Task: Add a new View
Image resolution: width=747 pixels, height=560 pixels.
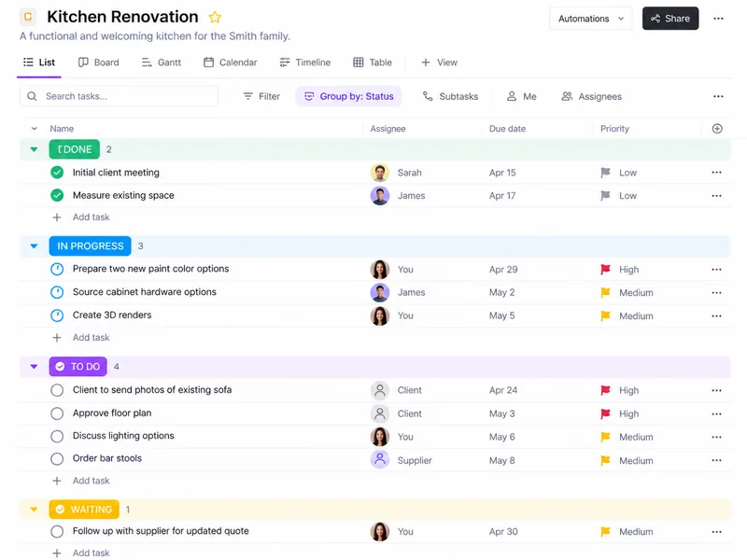Action: pyautogui.click(x=439, y=63)
